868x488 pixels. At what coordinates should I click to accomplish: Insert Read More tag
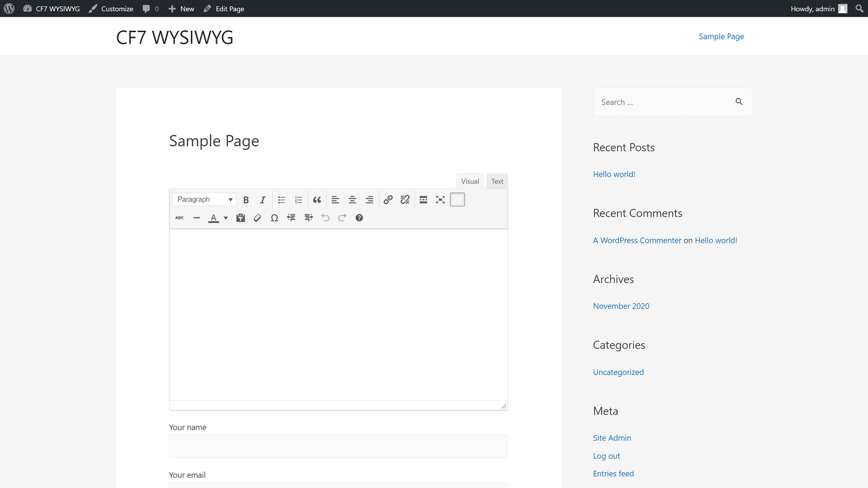(x=424, y=199)
